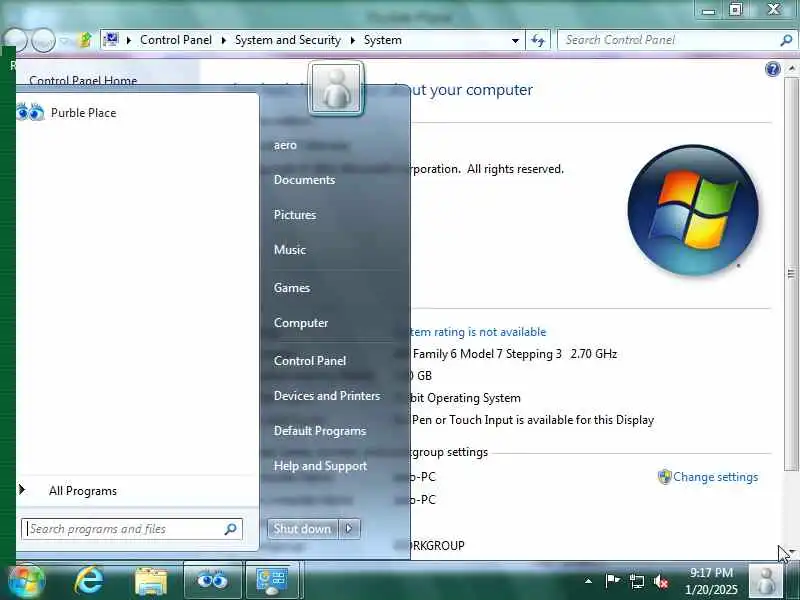The image size is (800, 600).
Task: Click the muted volume tray icon
Action: pos(661,581)
